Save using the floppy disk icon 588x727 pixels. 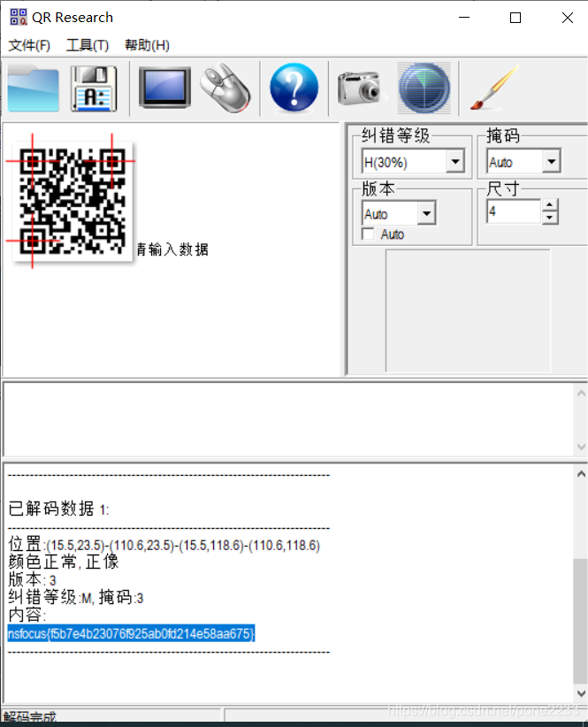[x=94, y=88]
